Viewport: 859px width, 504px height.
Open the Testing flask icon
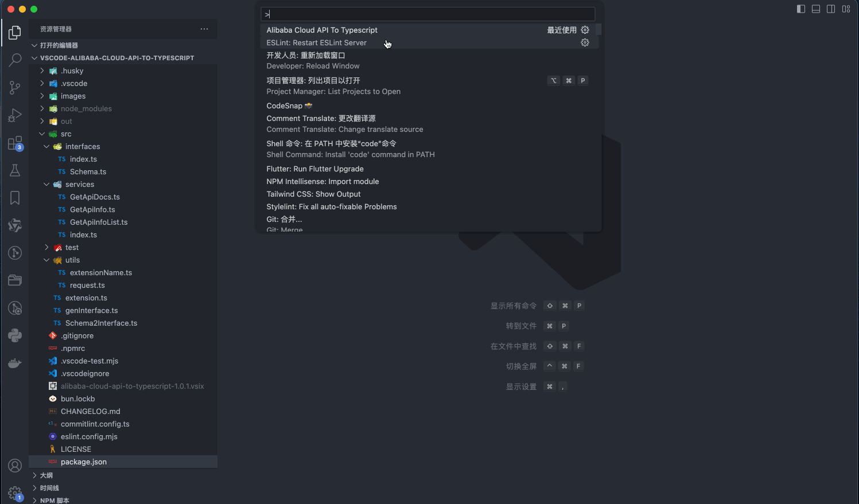click(x=15, y=170)
